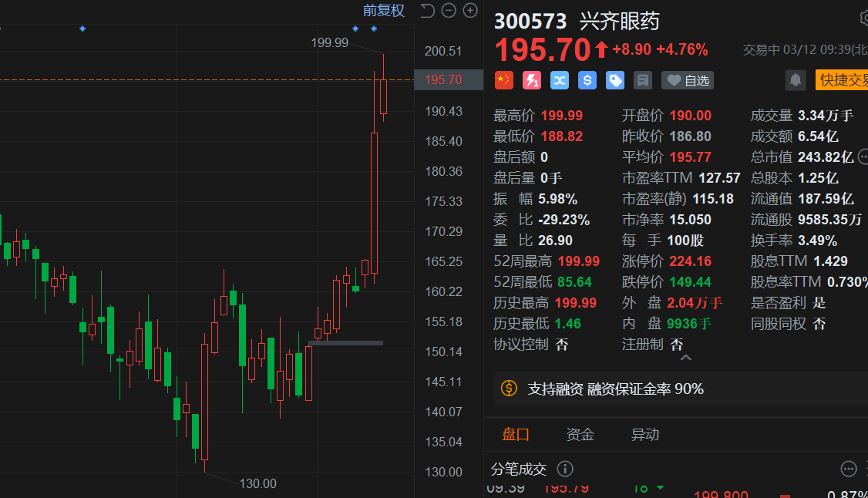Click the 跌停价 value 149.44

pos(690,282)
